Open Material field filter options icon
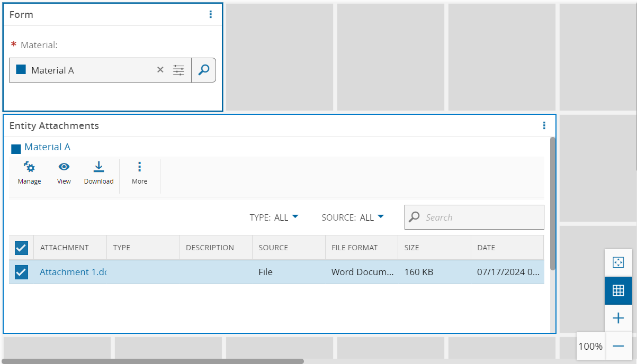 178,70
